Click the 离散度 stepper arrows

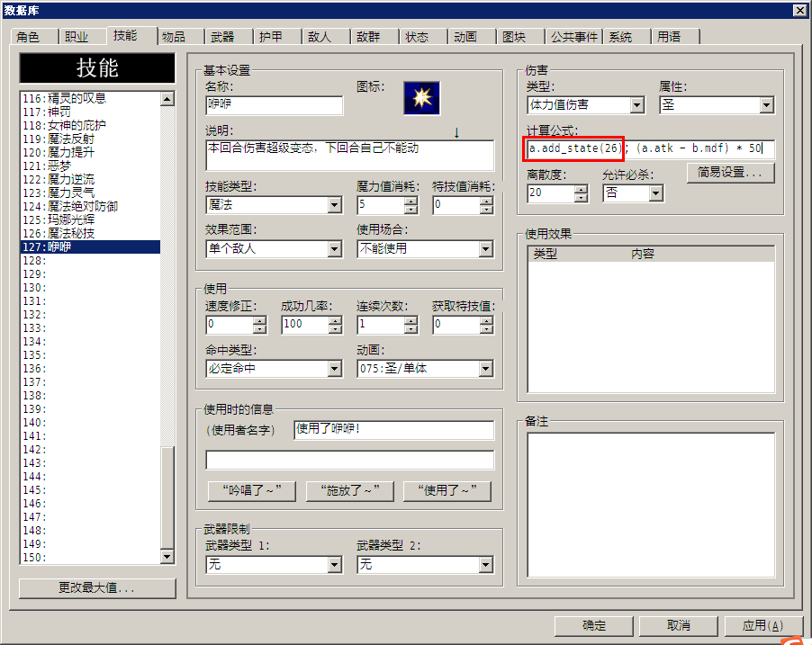pyautogui.click(x=581, y=193)
